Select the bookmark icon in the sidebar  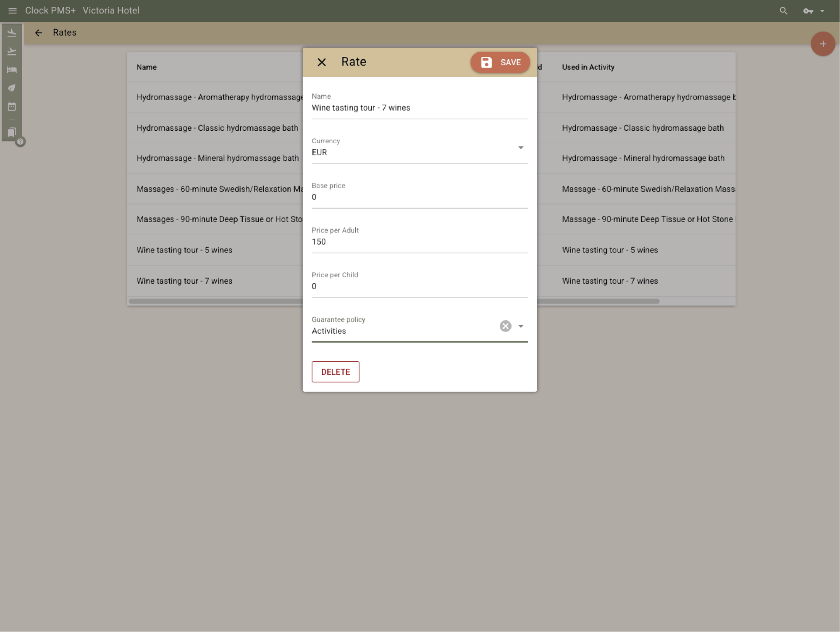[x=12, y=132]
